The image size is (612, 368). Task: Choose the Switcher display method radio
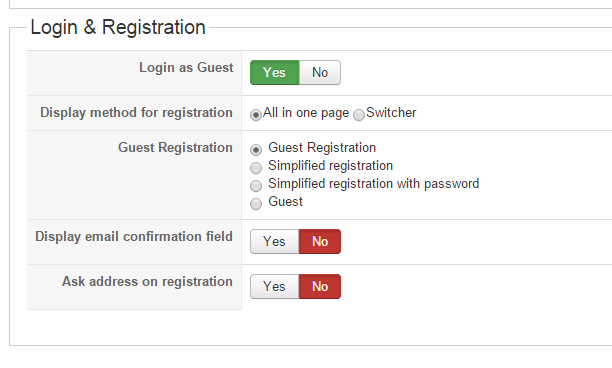point(359,115)
